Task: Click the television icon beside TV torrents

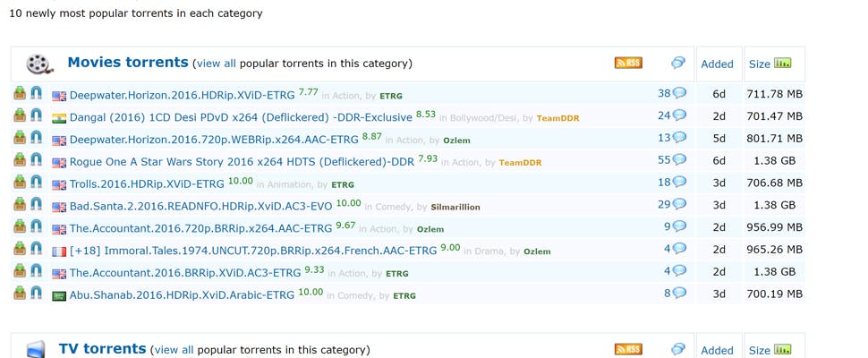Action: click(36, 349)
